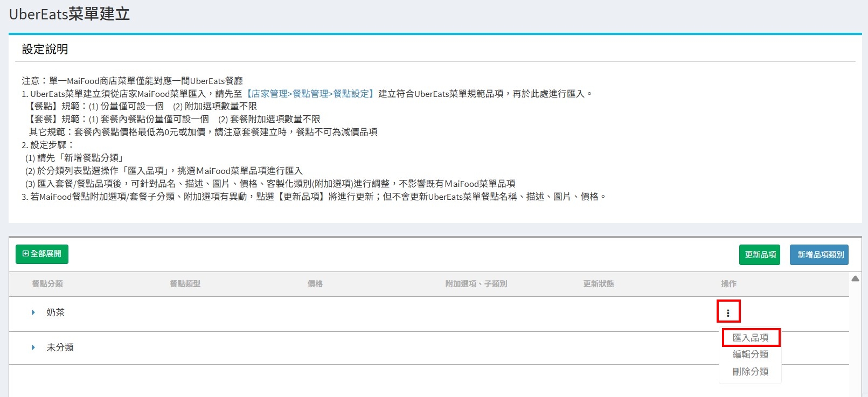Click the 價格 column header
The image size is (868, 397).
click(315, 284)
